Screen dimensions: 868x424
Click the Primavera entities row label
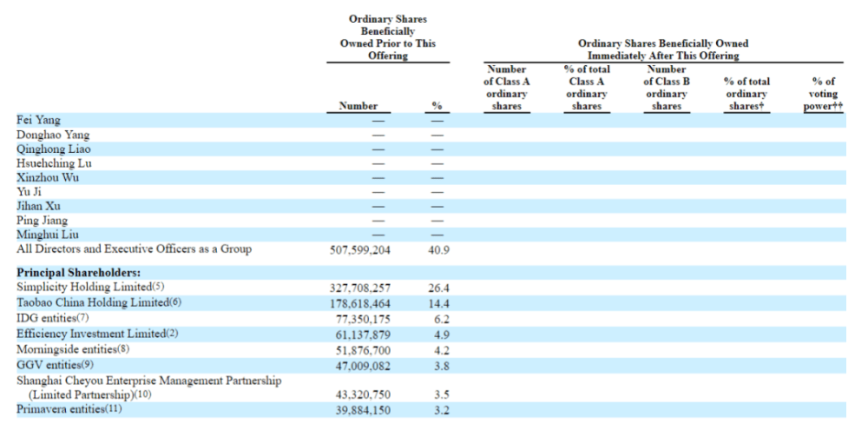pyautogui.click(x=69, y=409)
